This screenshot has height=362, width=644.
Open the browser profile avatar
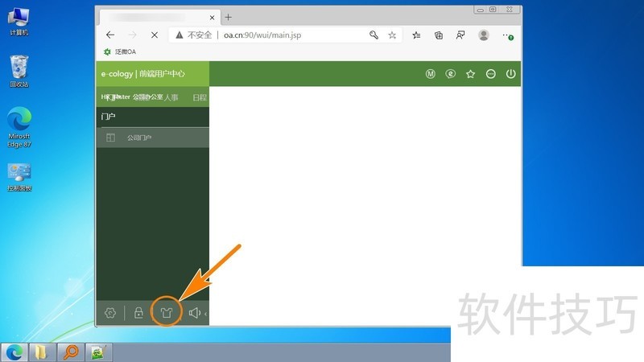pyautogui.click(x=484, y=35)
